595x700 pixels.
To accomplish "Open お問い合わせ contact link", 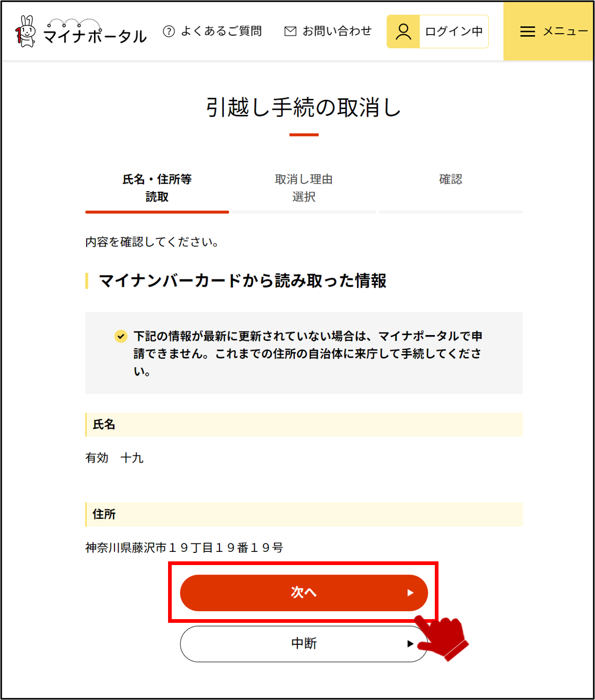I will [x=337, y=32].
